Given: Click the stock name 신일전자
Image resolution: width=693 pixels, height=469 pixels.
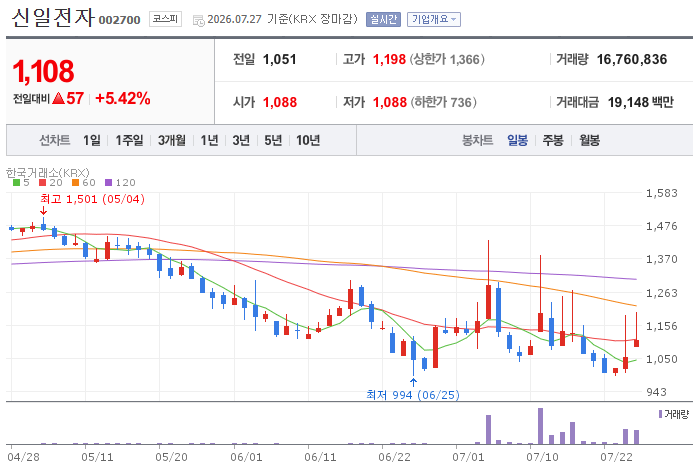Looking at the screenshot, I should [53, 18].
